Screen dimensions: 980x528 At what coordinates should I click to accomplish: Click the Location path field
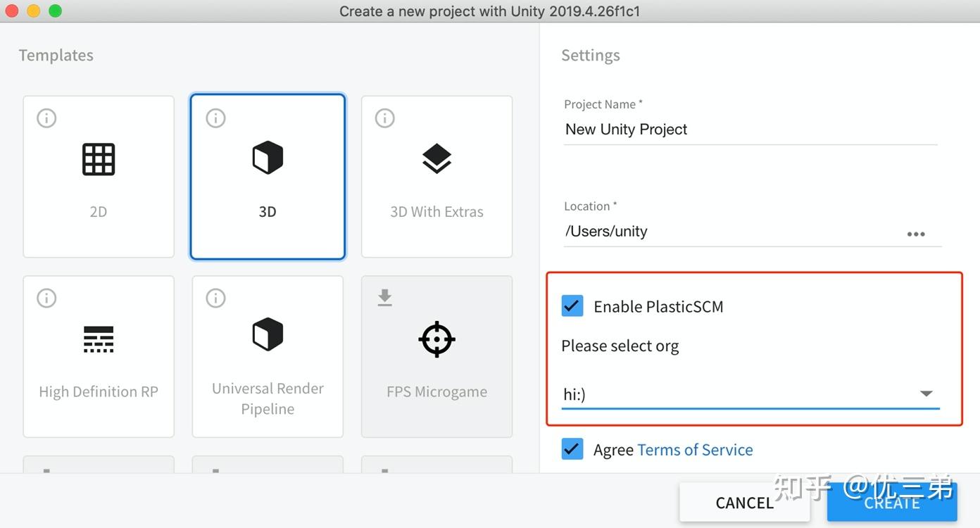coord(704,231)
